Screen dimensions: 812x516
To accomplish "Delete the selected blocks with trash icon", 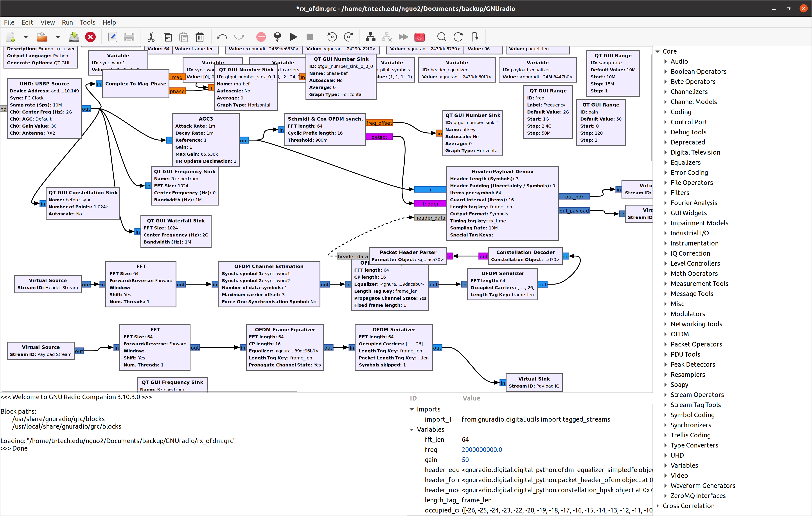I will 200,37.
